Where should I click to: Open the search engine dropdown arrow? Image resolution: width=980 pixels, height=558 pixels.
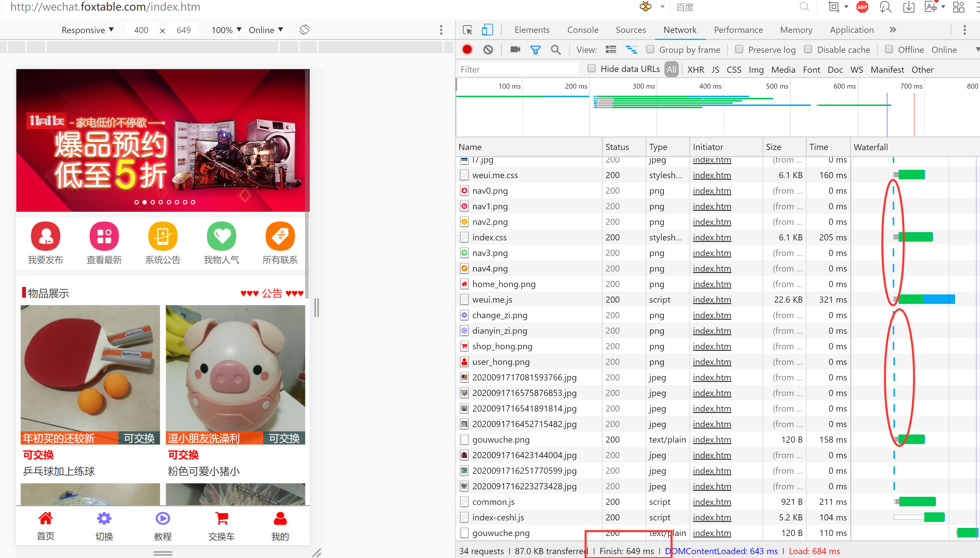coord(662,7)
